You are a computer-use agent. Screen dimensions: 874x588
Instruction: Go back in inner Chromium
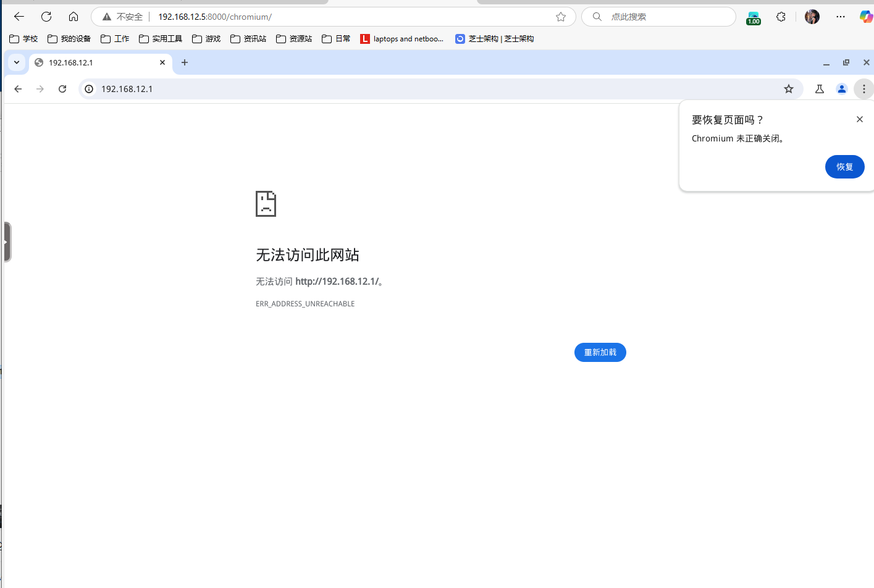point(18,89)
